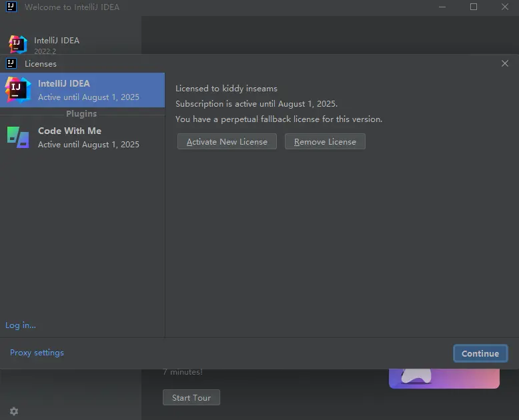Open the settings gear in the bottom-left corner
519x420 pixels.
(x=14, y=411)
